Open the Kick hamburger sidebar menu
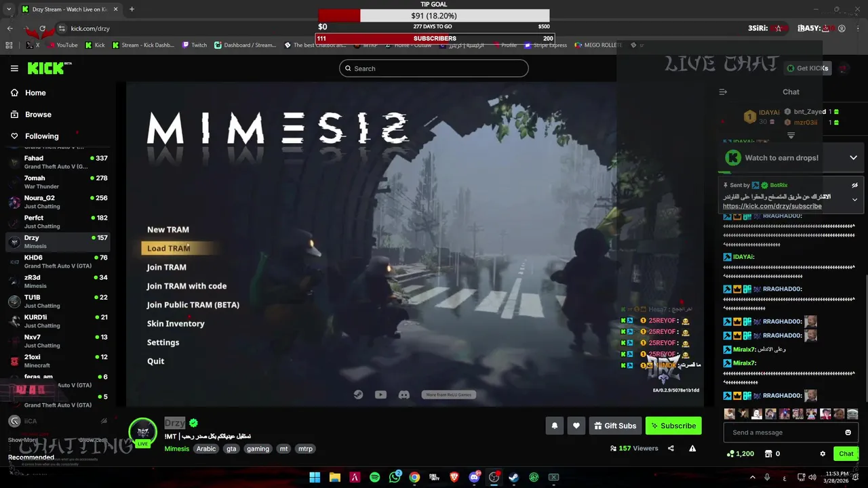The height and width of the screenshot is (488, 868). pos(14,68)
